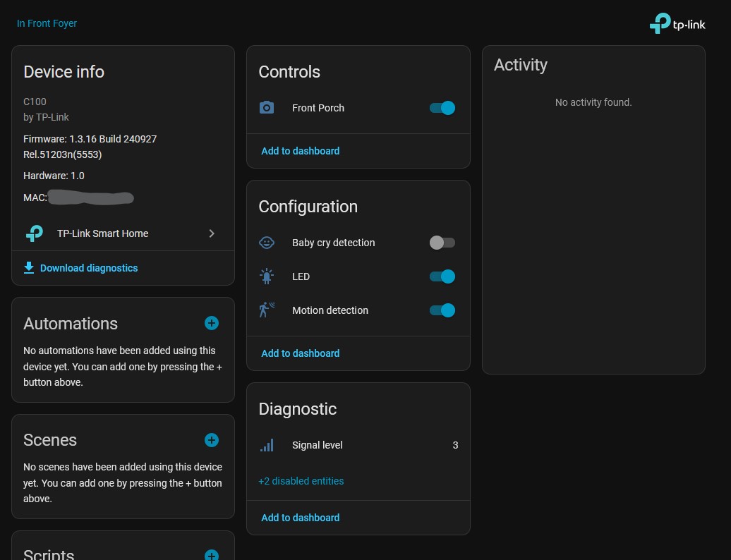This screenshot has width=731, height=560.
Task: Add a new scene with plus icon
Action: click(x=212, y=439)
